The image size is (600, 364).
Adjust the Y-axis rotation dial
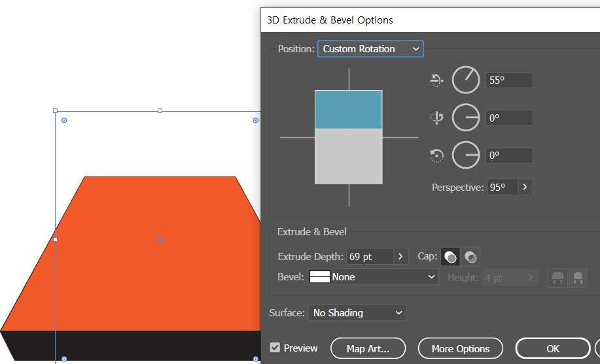click(466, 118)
